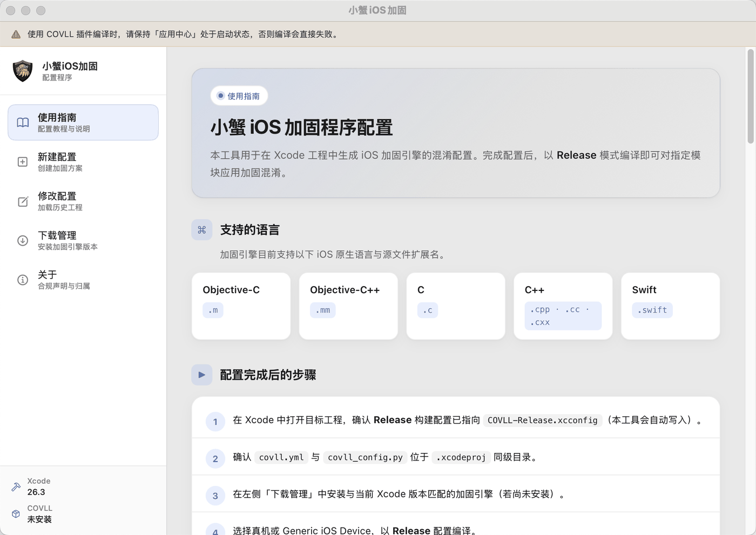The height and width of the screenshot is (535, 756).
Task: Click the book icon beside 使用指南
Action: pos(23,123)
